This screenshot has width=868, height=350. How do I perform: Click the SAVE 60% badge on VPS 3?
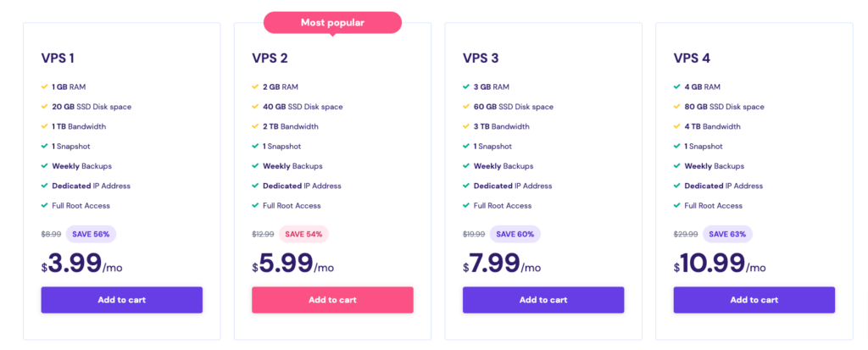pyautogui.click(x=515, y=234)
